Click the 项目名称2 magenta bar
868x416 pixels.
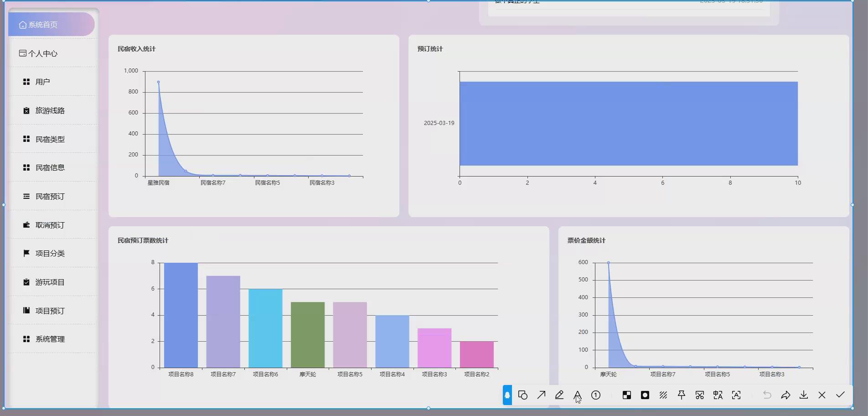pyautogui.click(x=477, y=354)
